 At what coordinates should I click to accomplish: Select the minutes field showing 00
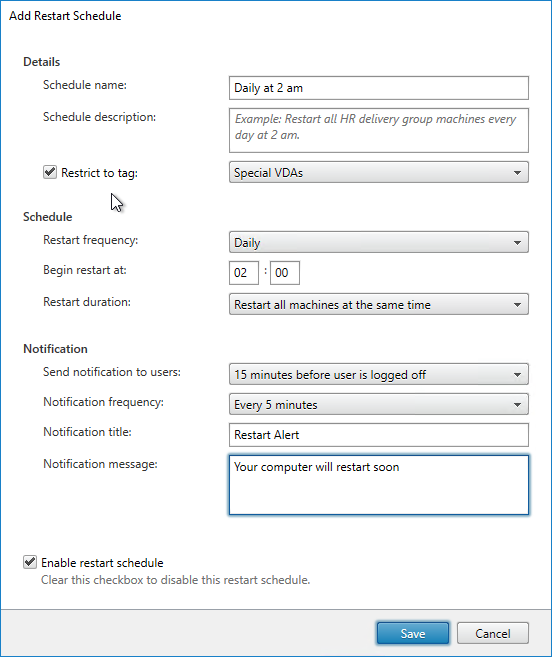pos(285,273)
